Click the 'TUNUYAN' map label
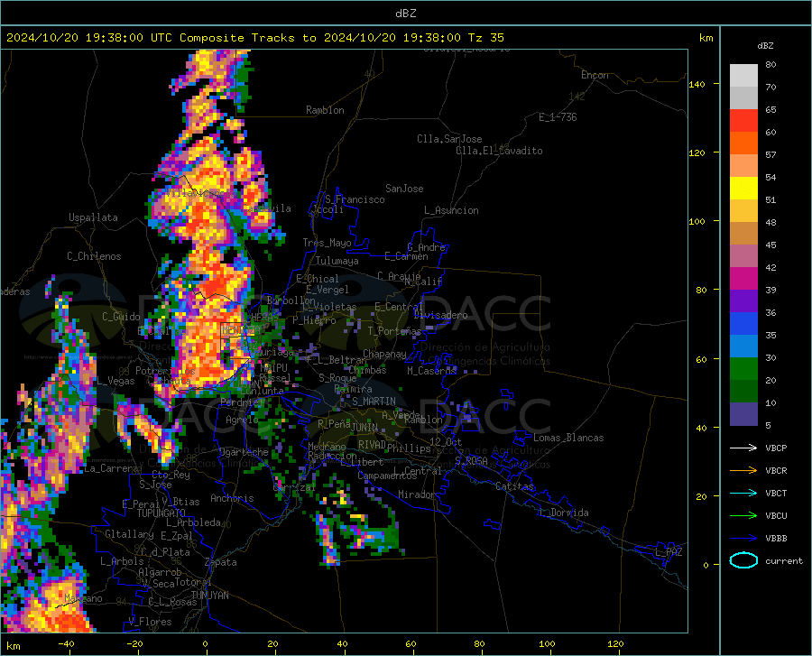812x656 pixels. pyautogui.click(x=209, y=595)
